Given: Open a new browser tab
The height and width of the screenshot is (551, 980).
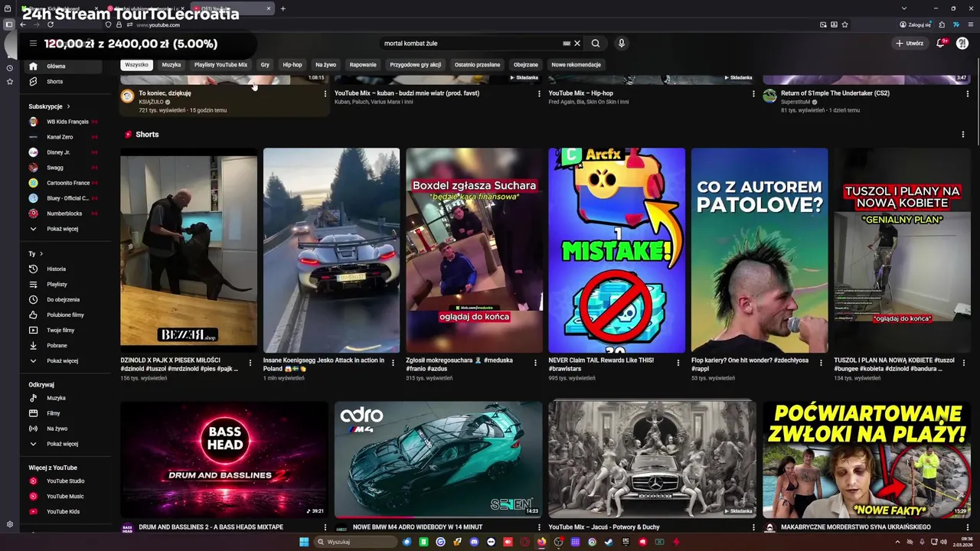Looking at the screenshot, I should [x=283, y=8].
